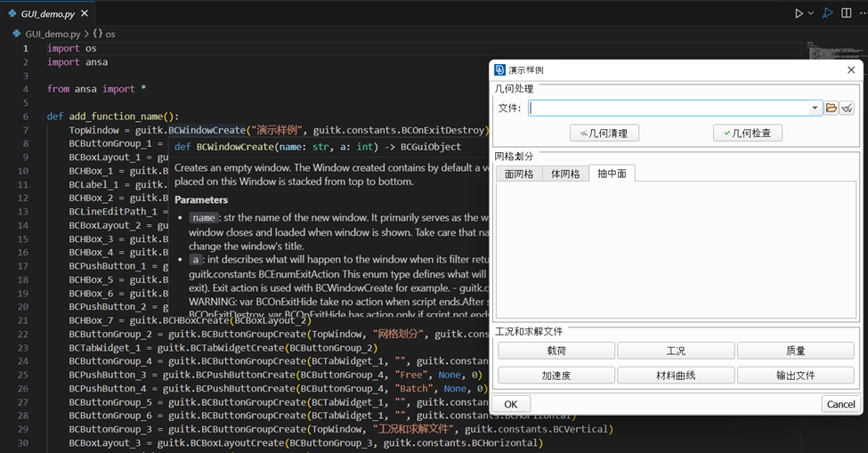
Task: Click the 演示样例 dialog title icon
Action: [x=499, y=69]
